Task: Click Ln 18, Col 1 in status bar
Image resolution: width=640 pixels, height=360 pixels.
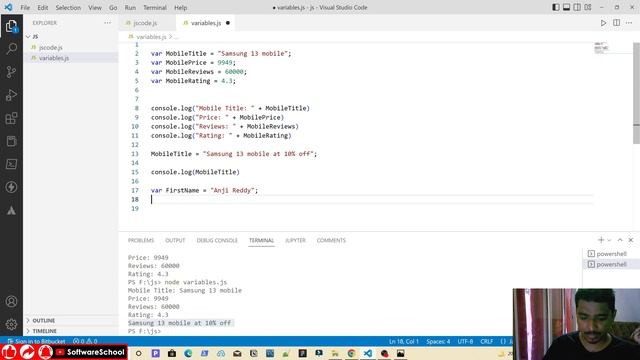Action: [404, 341]
